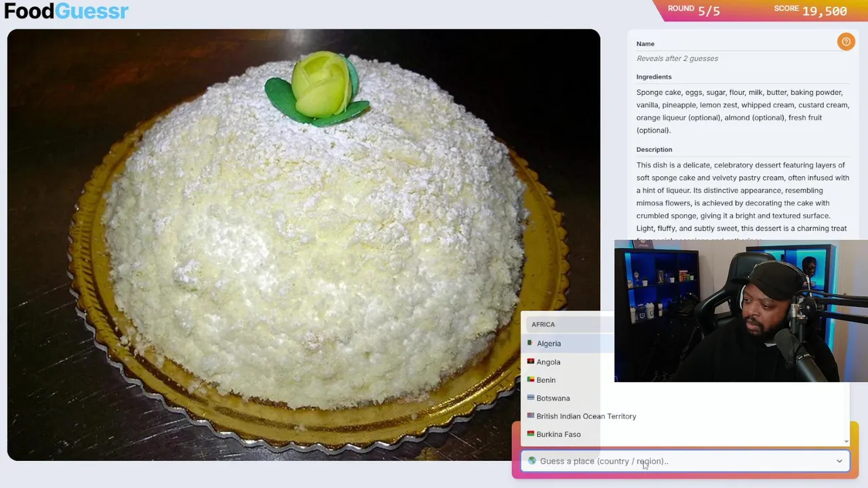Choose Botswana in the dropdown list
Viewport: 868px width, 488px height.
[x=553, y=399]
